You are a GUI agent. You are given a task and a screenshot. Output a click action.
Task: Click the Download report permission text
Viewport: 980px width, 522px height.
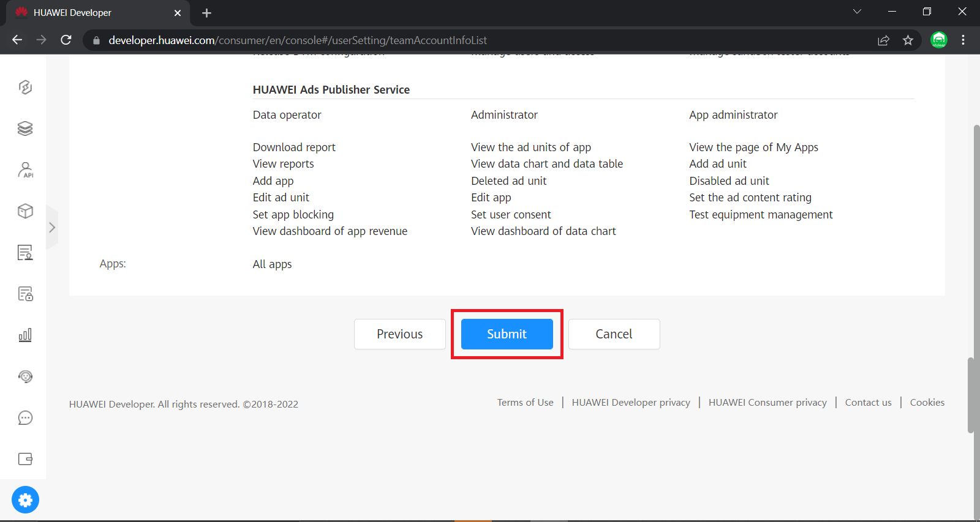294,147
